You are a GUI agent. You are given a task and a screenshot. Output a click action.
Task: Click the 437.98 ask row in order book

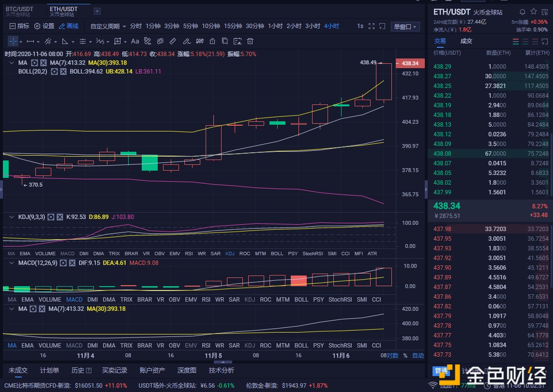point(490,229)
